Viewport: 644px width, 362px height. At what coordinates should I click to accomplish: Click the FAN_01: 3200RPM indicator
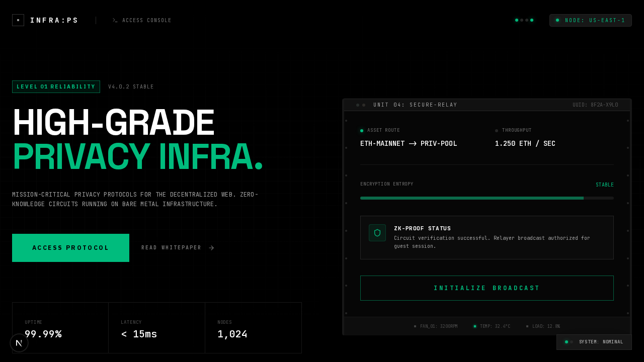pyautogui.click(x=436, y=326)
